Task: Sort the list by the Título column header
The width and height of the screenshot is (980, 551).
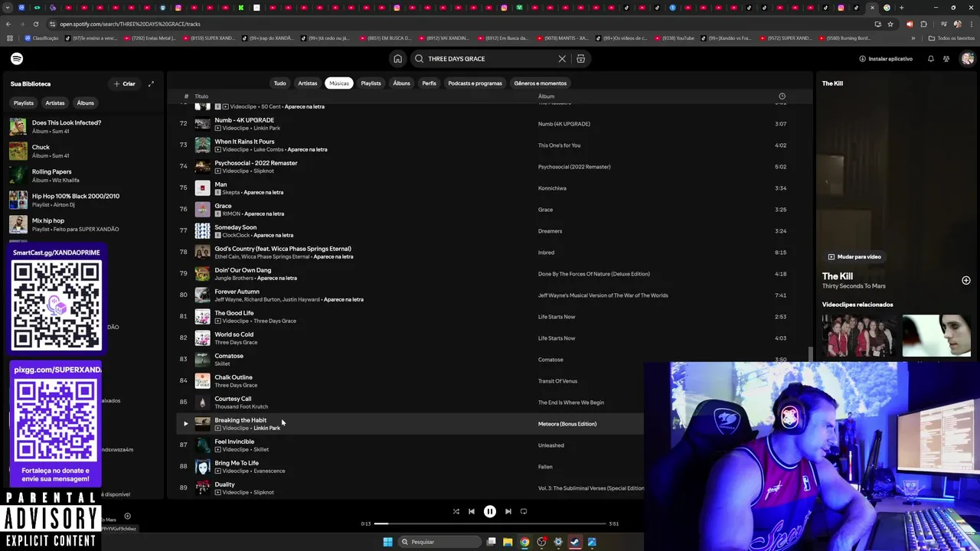Action: point(201,96)
